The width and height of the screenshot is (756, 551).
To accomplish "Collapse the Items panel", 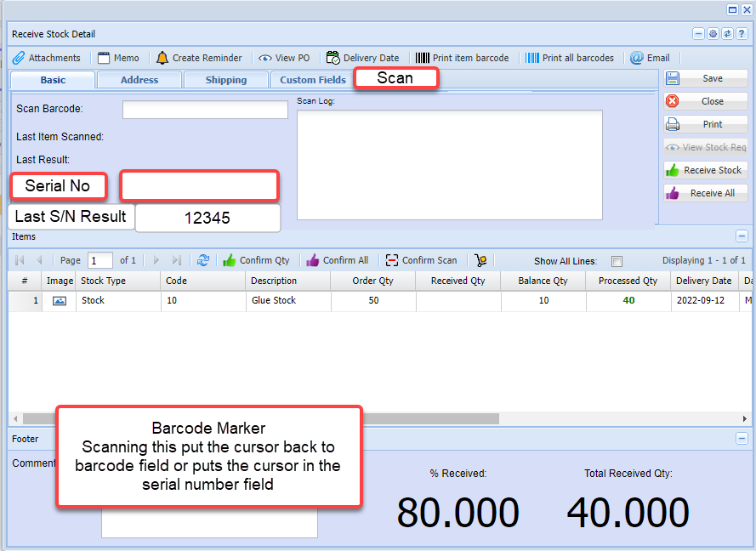I will coord(742,236).
